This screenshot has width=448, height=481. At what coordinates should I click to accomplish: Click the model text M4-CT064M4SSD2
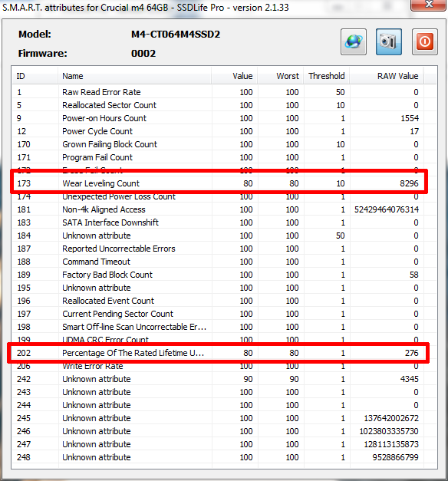point(176,34)
